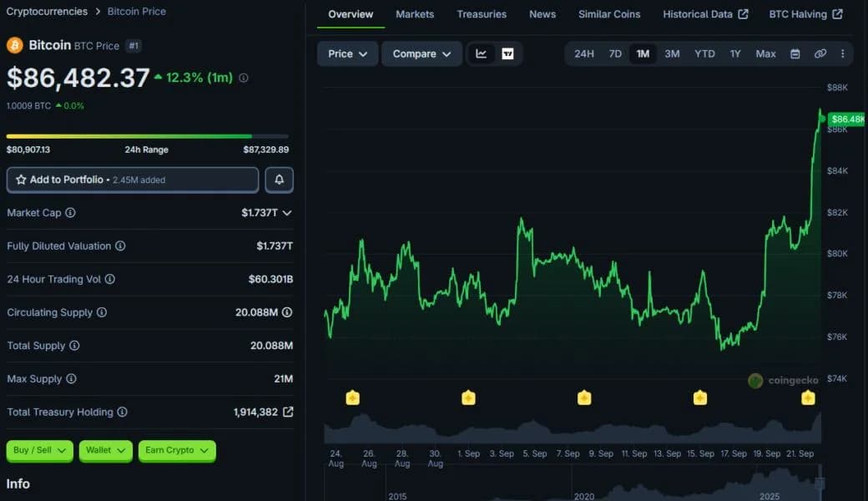The image size is (868, 501).
Task: Click the Bitcoin Price breadcrumb text
Action: 137,12
